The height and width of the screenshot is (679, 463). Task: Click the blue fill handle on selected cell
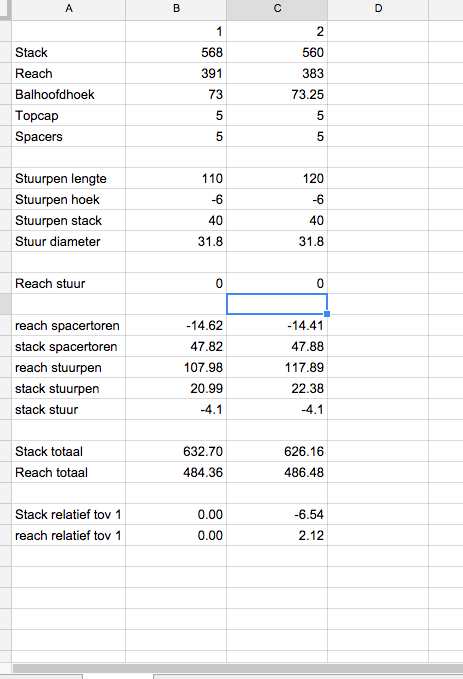coord(327,314)
